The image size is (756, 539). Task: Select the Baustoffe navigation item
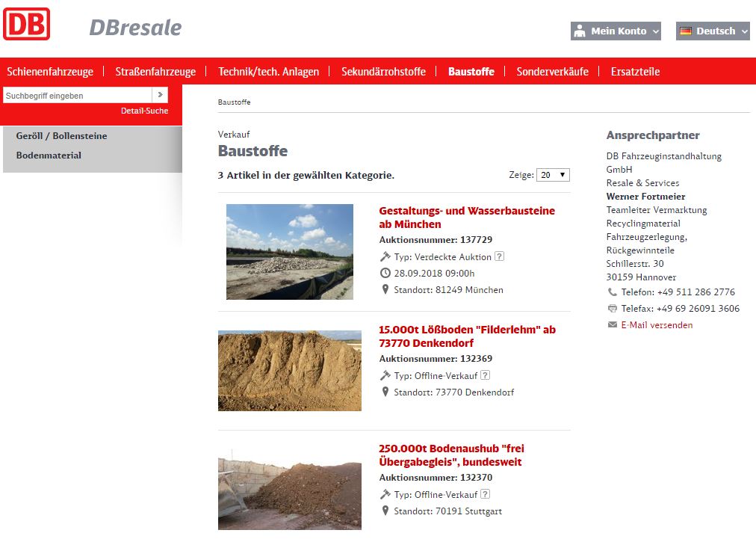471,72
